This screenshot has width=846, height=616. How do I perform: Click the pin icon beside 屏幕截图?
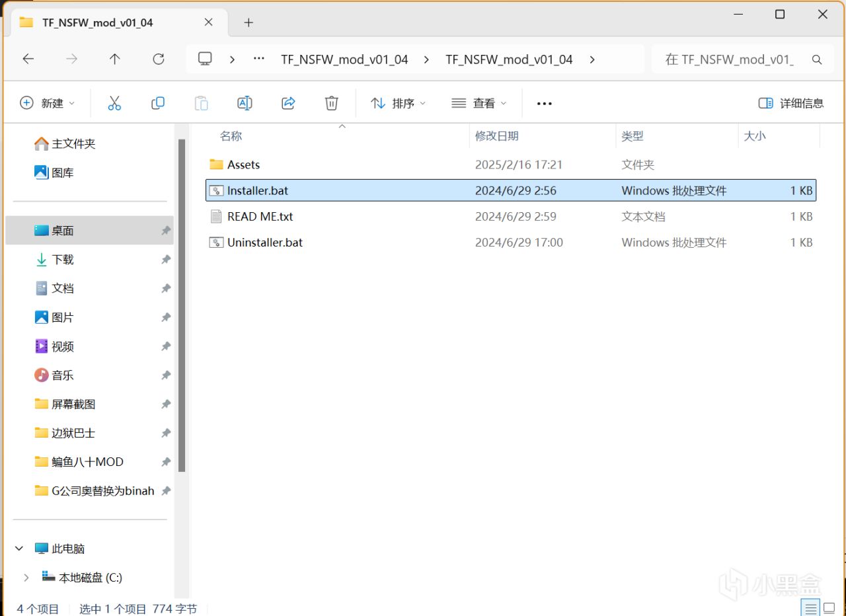(165, 404)
